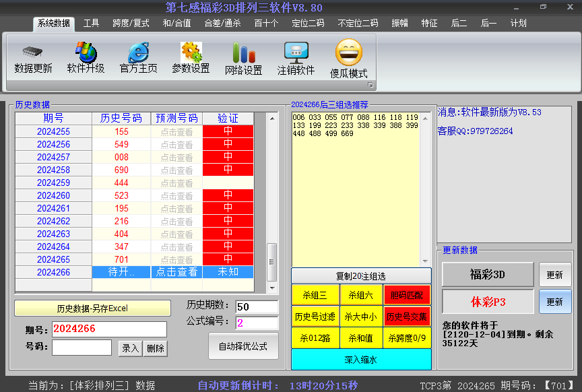Click the 杀和值 button
This screenshot has height=392, width=582.
(361, 338)
